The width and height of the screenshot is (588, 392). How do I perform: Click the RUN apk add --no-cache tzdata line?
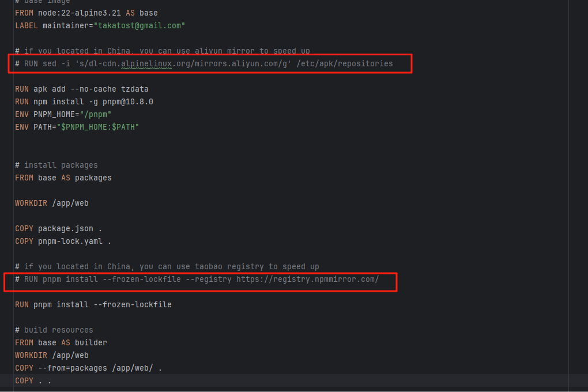[81, 89]
